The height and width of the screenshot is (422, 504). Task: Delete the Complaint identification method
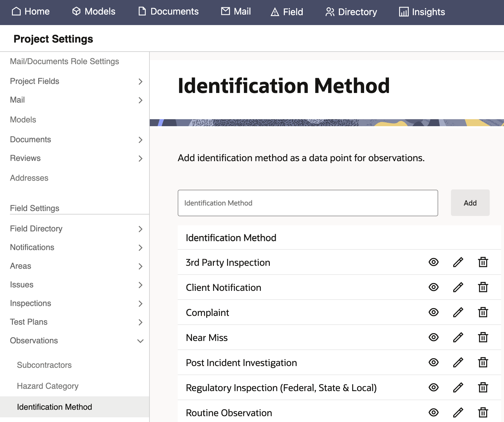coord(483,312)
